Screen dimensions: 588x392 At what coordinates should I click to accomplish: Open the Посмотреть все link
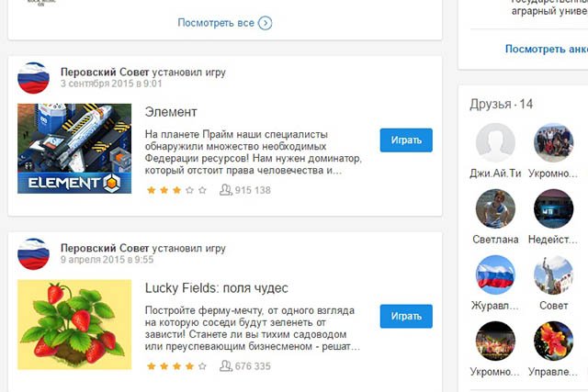(x=216, y=23)
